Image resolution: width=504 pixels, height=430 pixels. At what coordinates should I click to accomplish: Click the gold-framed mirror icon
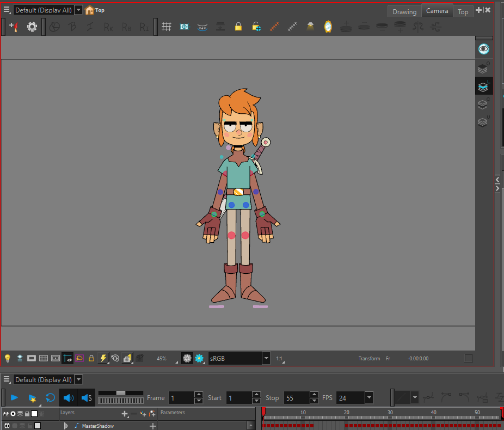(328, 27)
